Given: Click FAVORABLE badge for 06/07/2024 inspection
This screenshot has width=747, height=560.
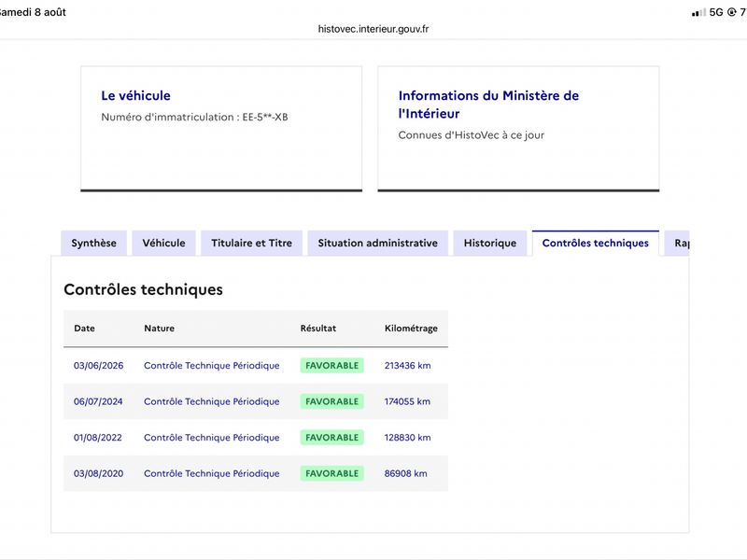Looking at the screenshot, I should (332, 401).
